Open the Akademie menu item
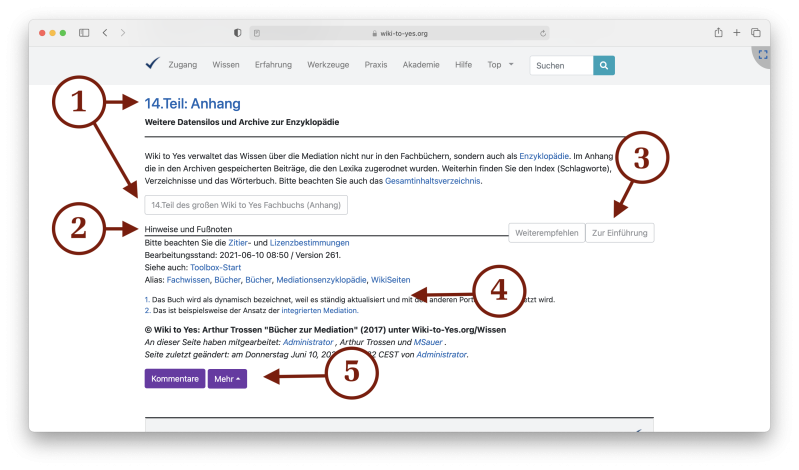Viewport: 799px width, 470px height. click(x=420, y=65)
